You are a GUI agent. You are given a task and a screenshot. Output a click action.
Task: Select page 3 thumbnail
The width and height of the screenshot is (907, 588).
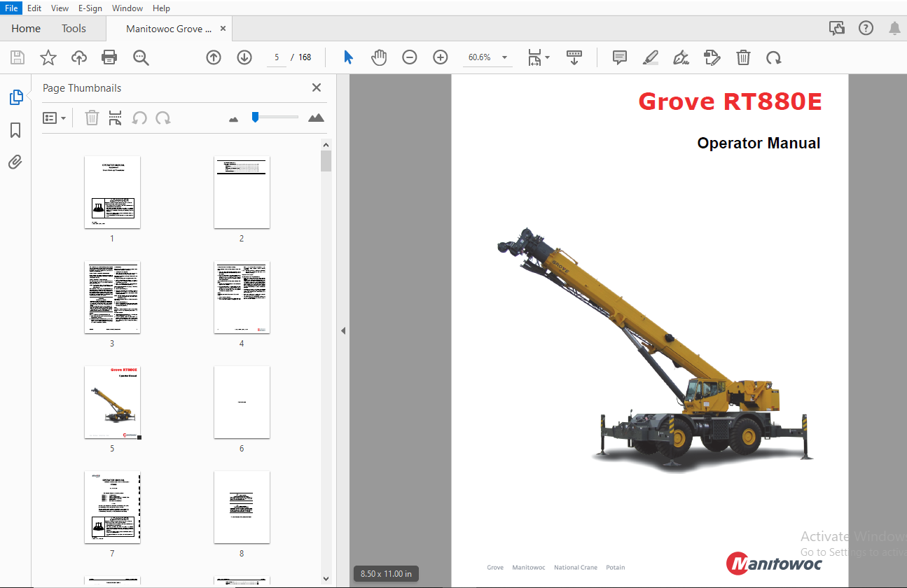pos(112,297)
